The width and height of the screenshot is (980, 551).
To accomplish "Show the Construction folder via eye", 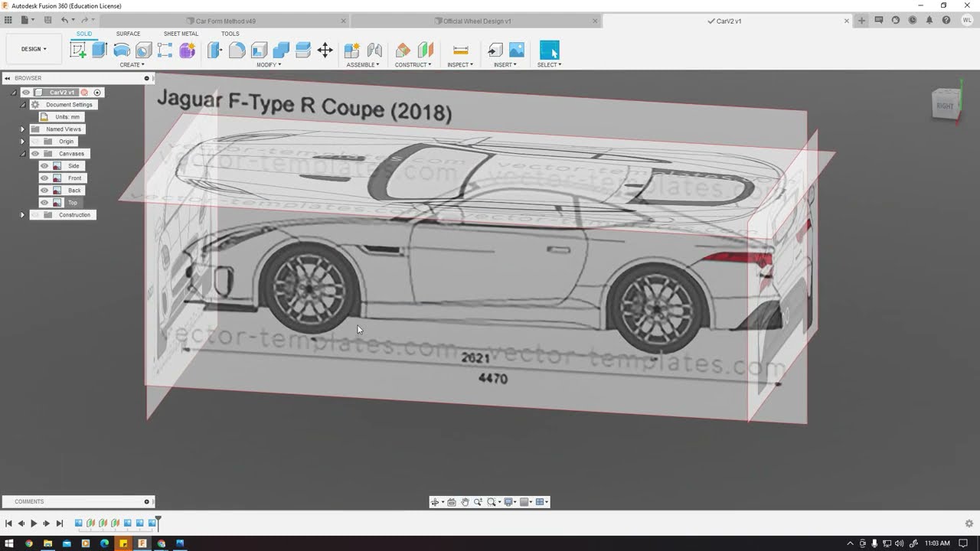I will click(34, 215).
